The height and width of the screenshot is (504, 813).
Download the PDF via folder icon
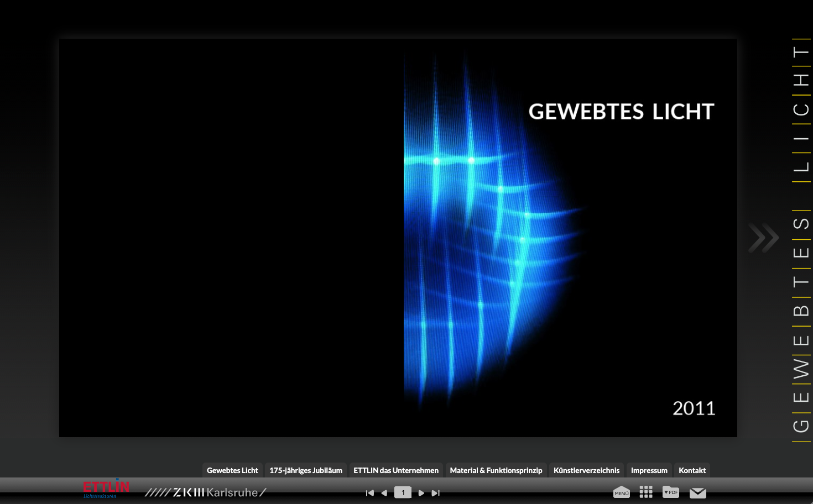click(671, 492)
